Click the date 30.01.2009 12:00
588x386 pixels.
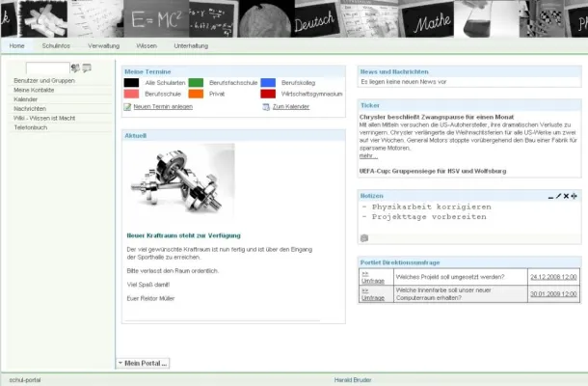[553, 294]
